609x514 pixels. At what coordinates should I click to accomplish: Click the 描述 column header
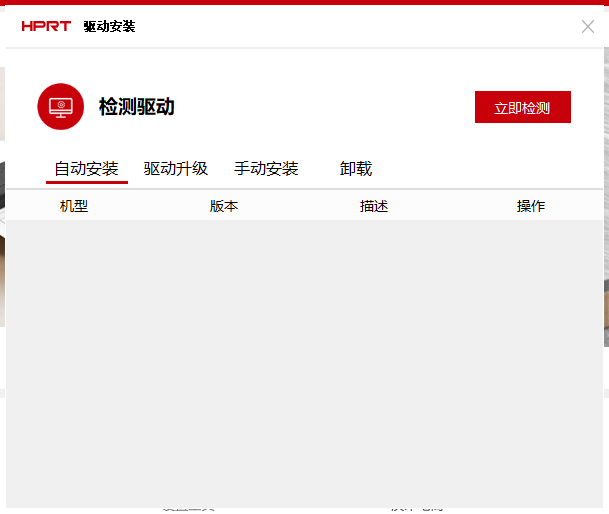click(x=374, y=206)
